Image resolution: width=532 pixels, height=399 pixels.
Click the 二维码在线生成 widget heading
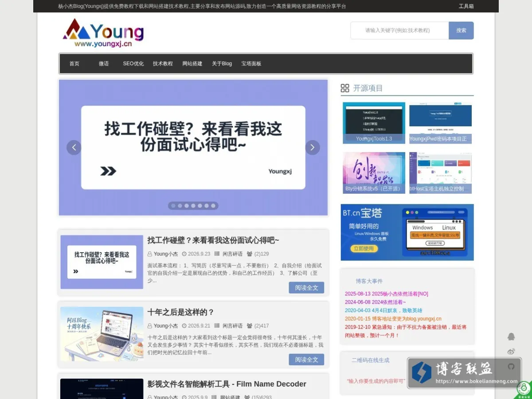371,360
